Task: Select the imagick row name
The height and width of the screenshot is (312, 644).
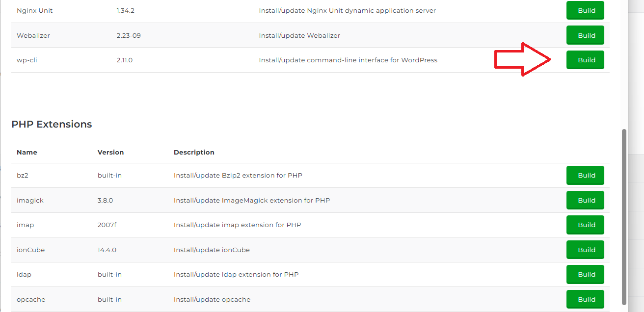Action: point(30,200)
